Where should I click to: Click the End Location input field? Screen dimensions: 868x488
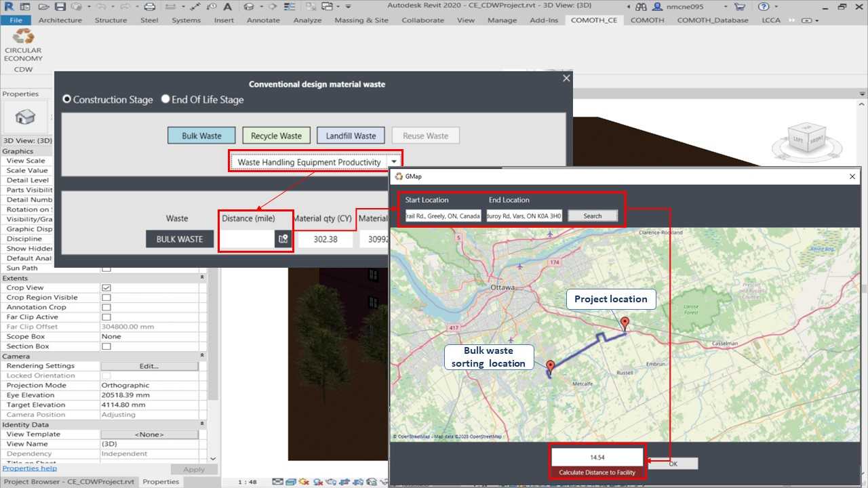524,216
